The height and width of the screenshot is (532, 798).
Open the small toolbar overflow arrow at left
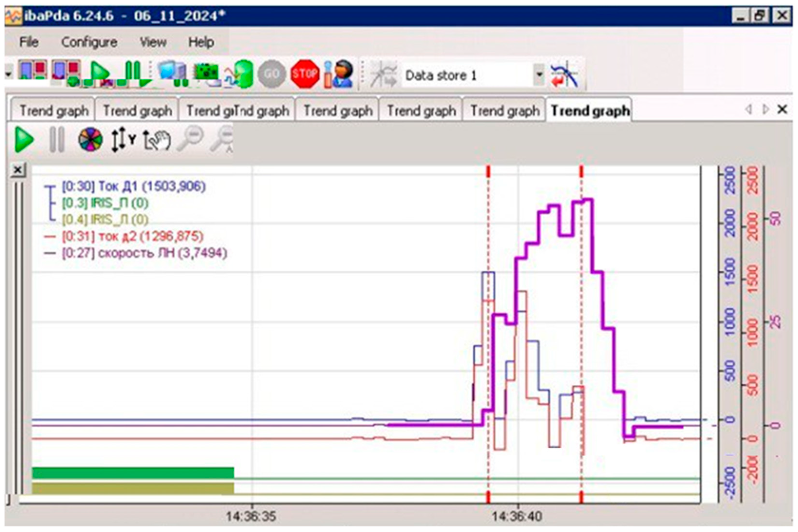coord(9,74)
